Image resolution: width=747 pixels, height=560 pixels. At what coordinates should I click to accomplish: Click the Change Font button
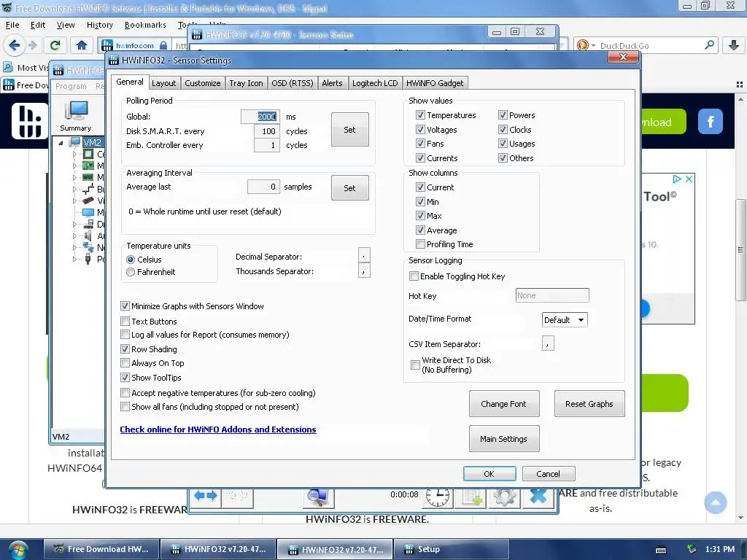[x=504, y=404]
